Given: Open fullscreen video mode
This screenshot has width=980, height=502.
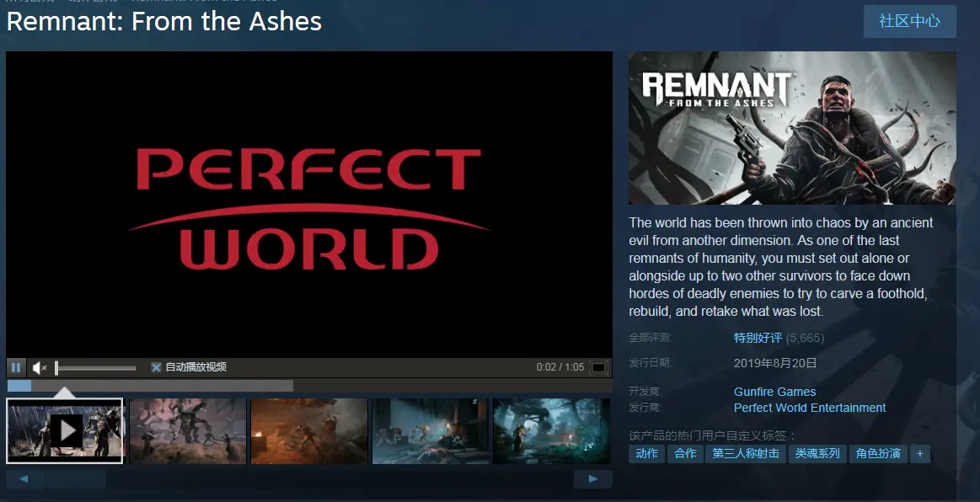Looking at the screenshot, I should point(599,367).
